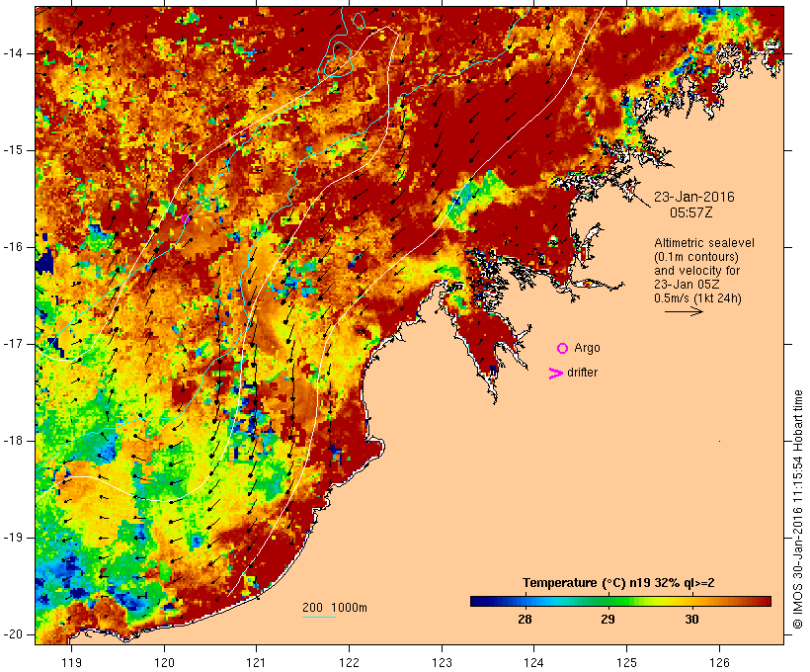This screenshot has width=810, height=672.
Task: Click the '-19' latitude axis label
Action: pos(13,538)
